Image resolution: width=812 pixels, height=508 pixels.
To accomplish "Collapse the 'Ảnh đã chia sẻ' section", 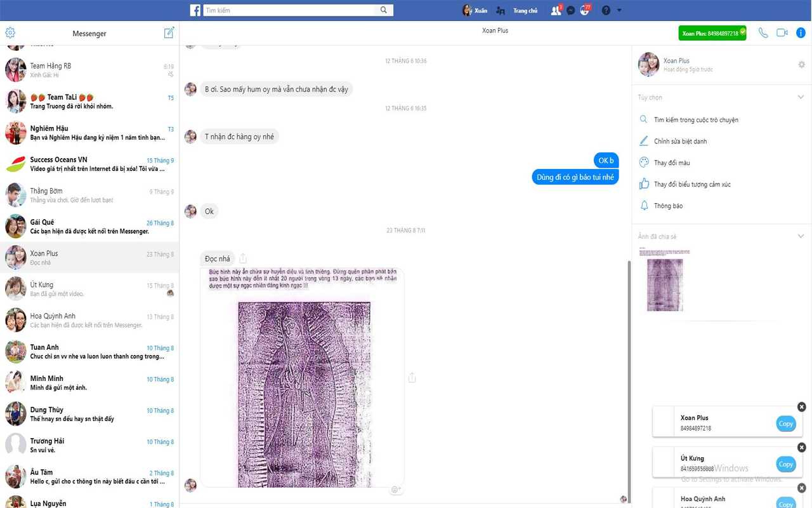I will coord(801,236).
